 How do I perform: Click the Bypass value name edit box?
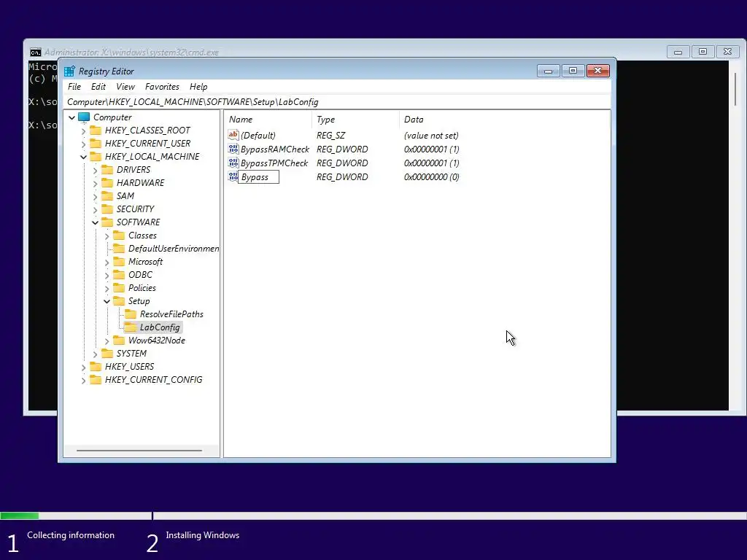[x=258, y=177]
